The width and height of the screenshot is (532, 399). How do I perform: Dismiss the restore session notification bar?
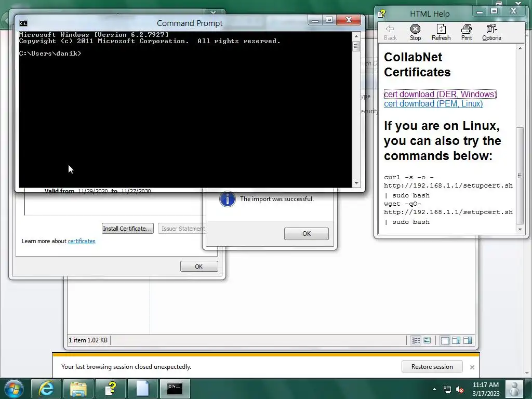point(472,367)
